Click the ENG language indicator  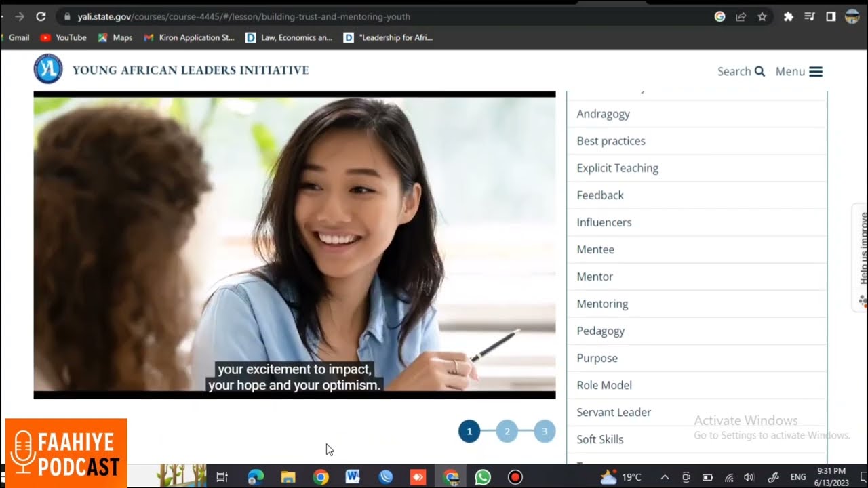(798, 477)
